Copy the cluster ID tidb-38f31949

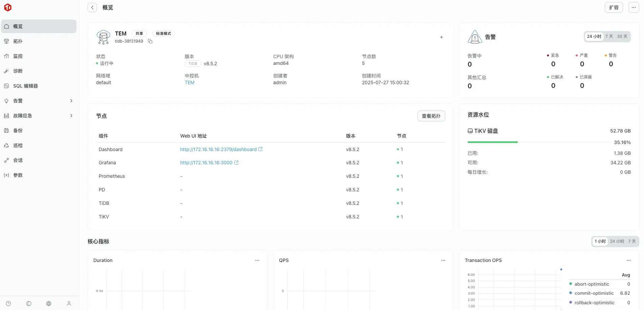(150, 41)
